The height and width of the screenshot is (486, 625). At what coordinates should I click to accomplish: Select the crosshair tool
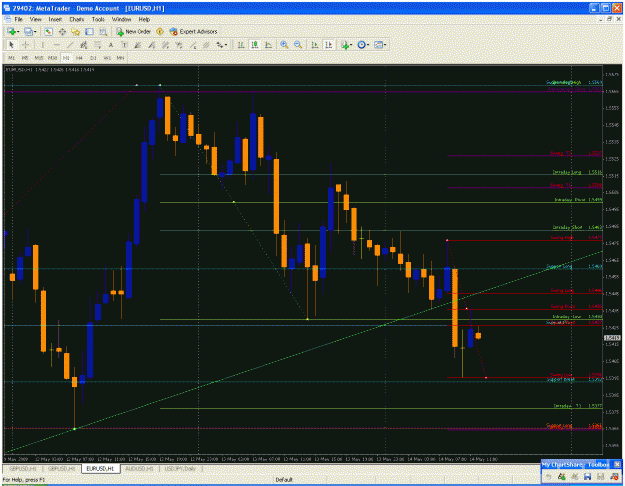(26, 45)
